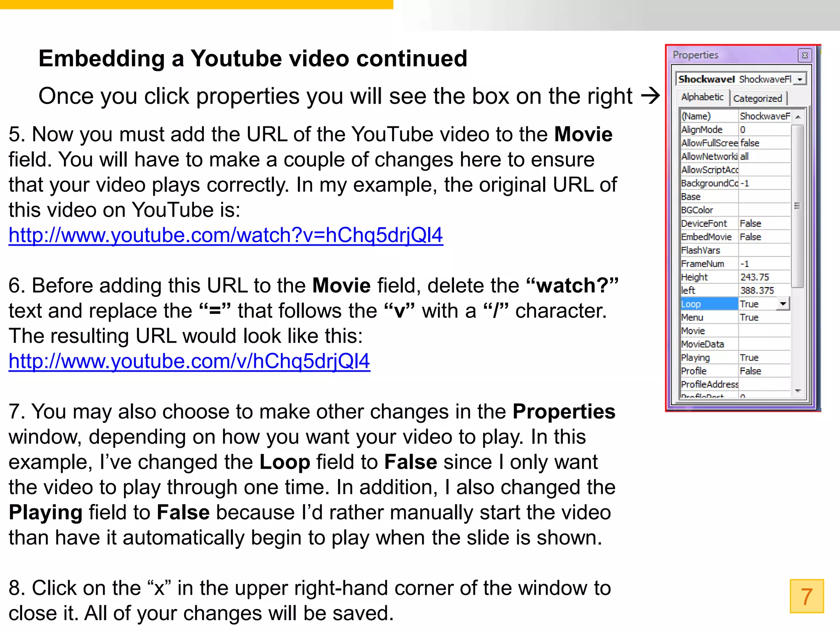Image resolution: width=840 pixels, height=630 pixels.
Task: Click the EmbedMovie value False
Action: click(765, 237)
